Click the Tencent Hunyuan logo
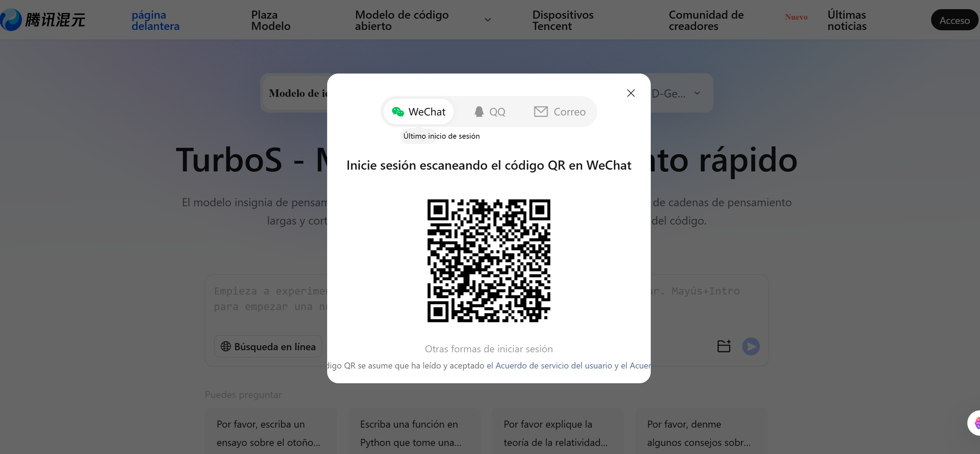Image resolution: width=980 pixels, height=454 pixels. 43,20
